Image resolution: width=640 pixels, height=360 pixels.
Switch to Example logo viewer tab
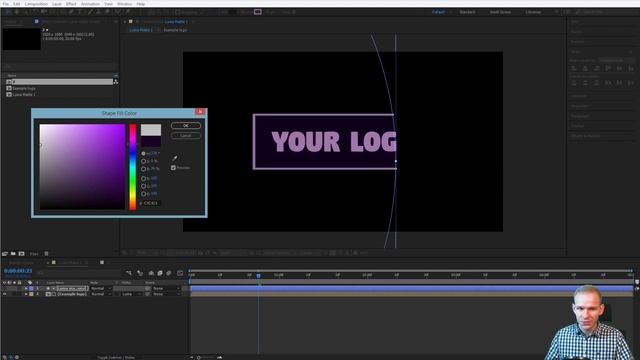(x=176, y=30)
